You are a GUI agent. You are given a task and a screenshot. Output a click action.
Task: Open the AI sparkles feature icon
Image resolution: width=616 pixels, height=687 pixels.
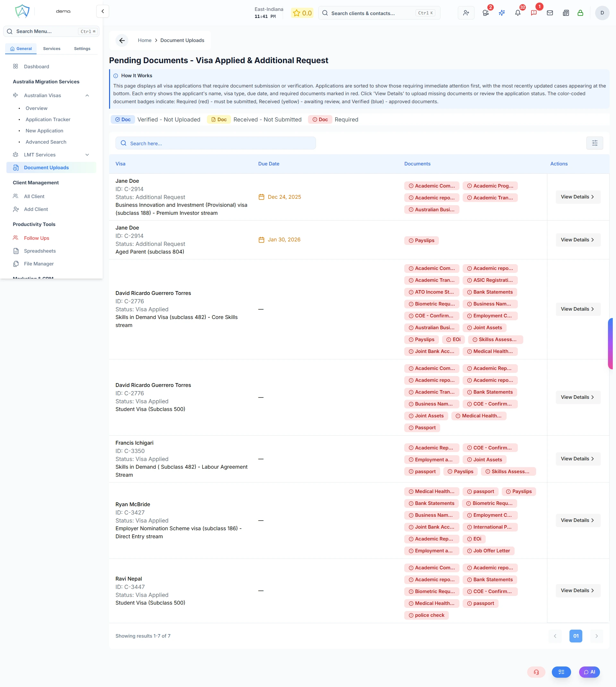point(501,13)
